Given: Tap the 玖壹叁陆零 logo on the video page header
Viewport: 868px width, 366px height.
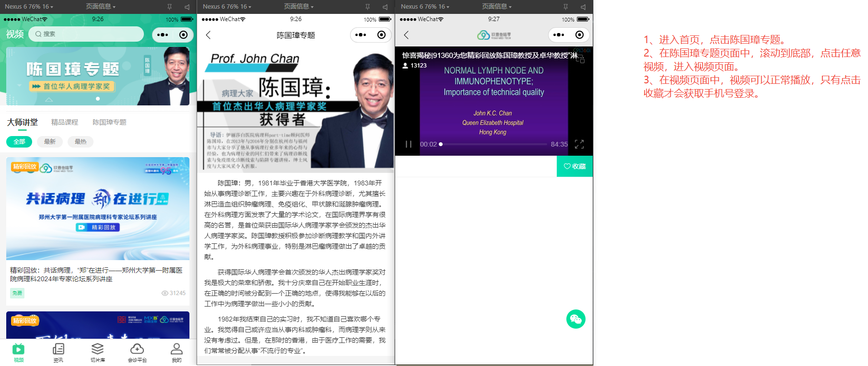Looking at the screenshot, I should 494,35.
